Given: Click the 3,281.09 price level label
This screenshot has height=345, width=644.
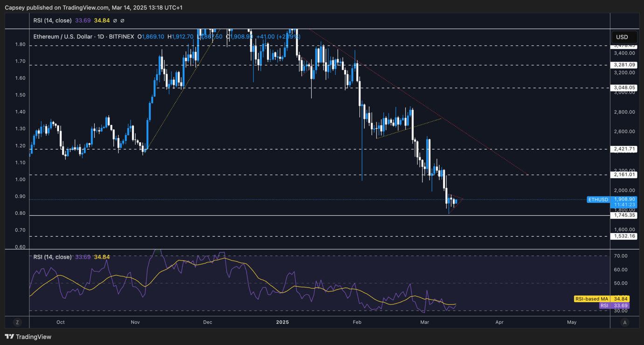Looking at the screenshot, I should tap(625, 65).
